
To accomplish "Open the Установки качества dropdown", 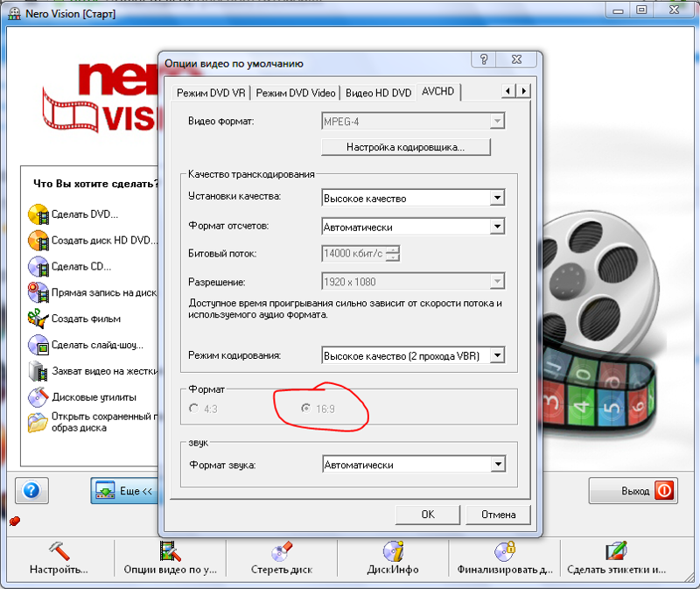I will click(x=497, y=198).
